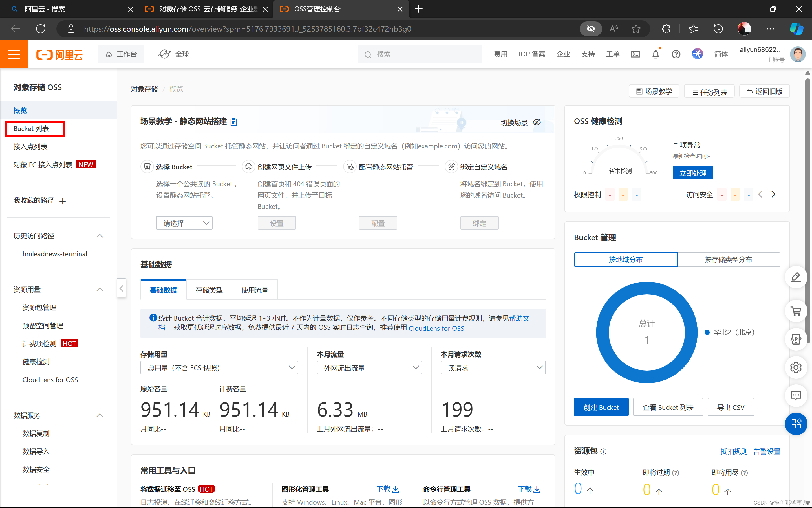Refresh the browser page
The height and width of the screenshot is (508, 812).
41,29
